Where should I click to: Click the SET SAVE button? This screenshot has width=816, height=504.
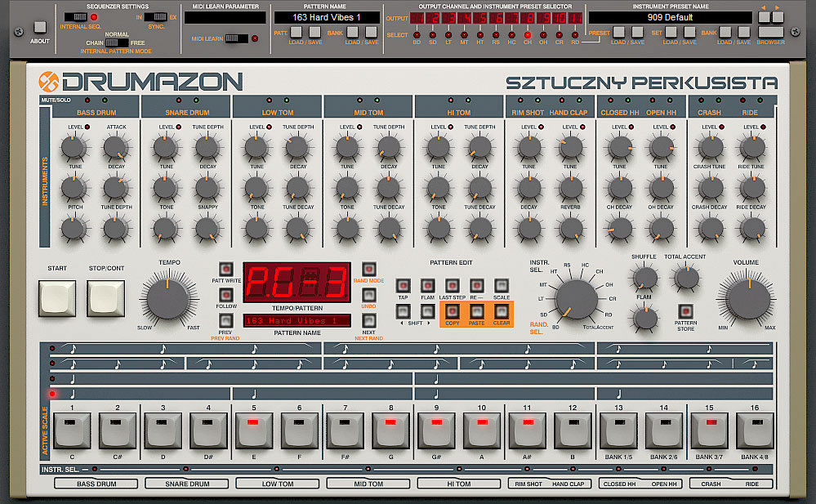coord(689,33)
